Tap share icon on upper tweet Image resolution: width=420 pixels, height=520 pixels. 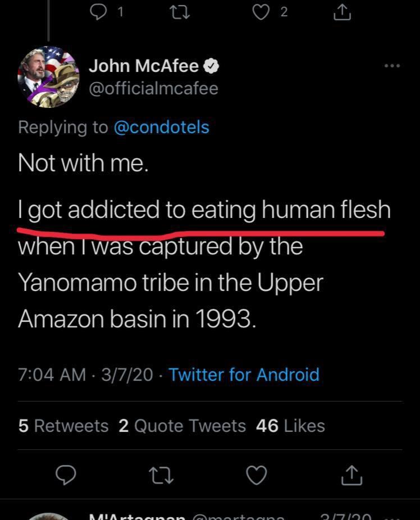point(342,12)
